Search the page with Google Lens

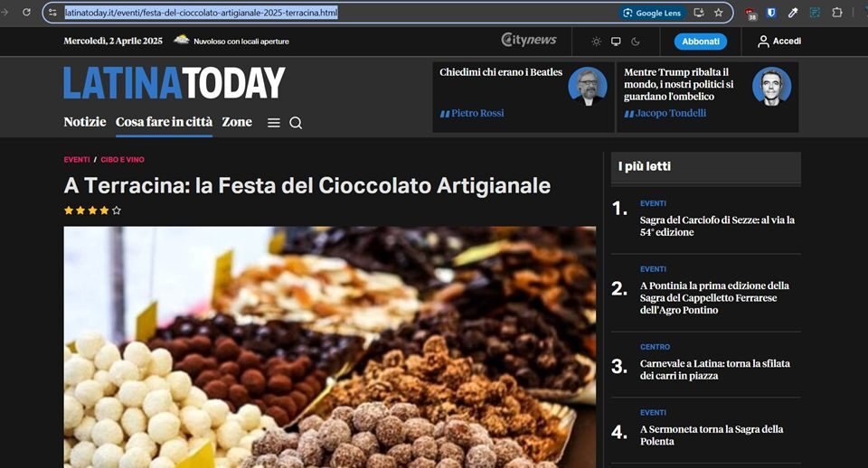pos(652,13)
